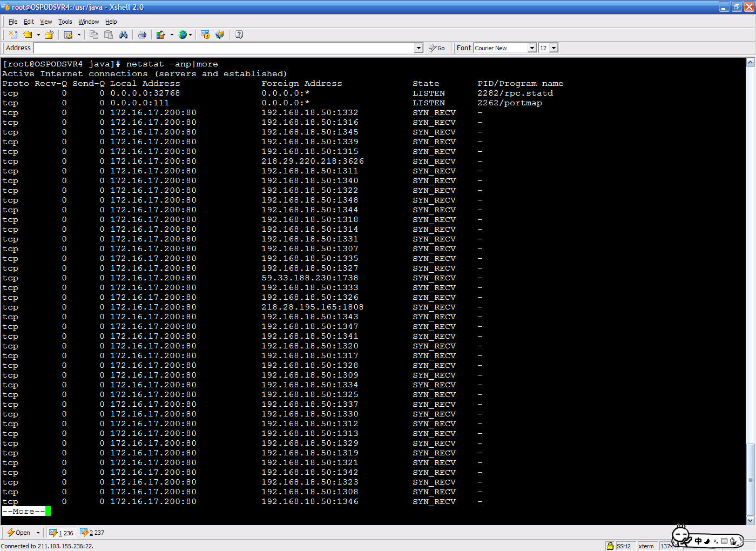Click the New session toolbar icon

click(x=13, y=35)
